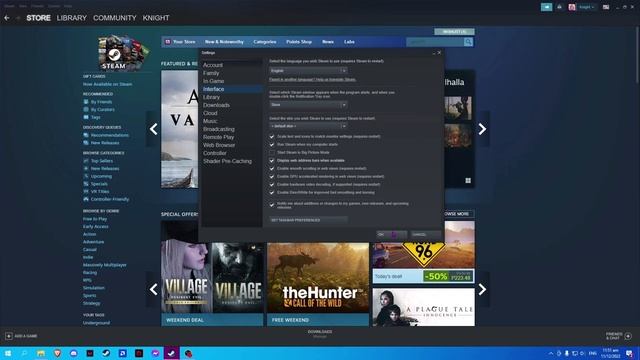Click By Friends icon in sidebar
The height and width of the screenshot is (360, 640).
coord(86,102)
